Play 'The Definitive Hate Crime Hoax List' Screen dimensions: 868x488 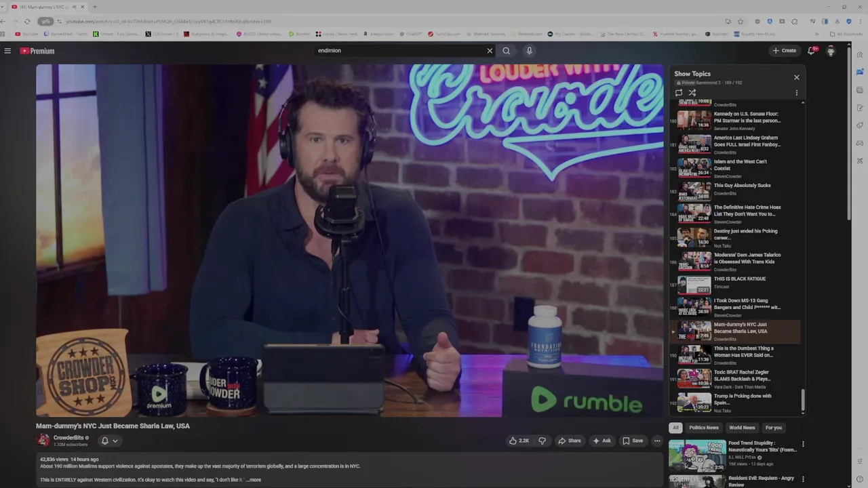(x=735, y=213)
